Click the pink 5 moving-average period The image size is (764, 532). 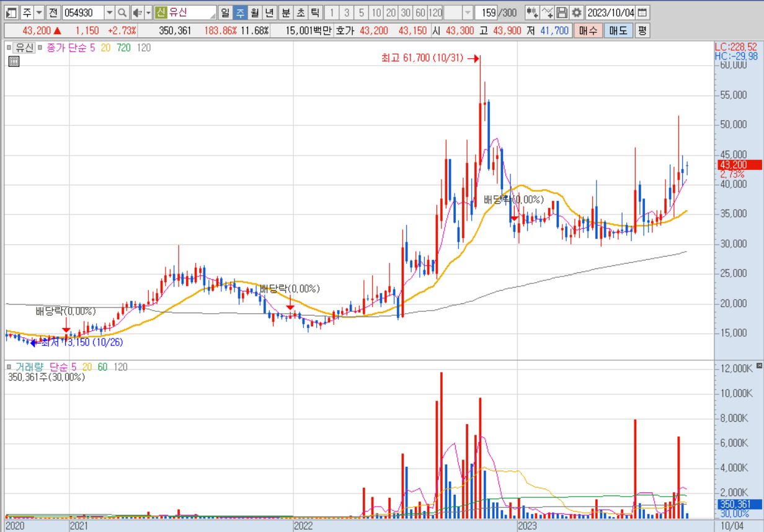coord(92,47)
